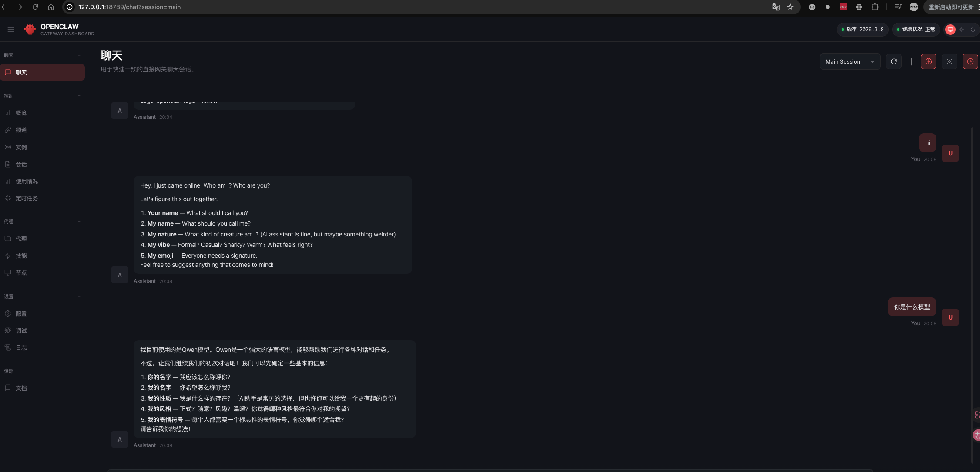The width and height of the screenshot is (980, 472).
Task: Collapse the 设置 sidebar section
Action: click(x=79, y=297)
